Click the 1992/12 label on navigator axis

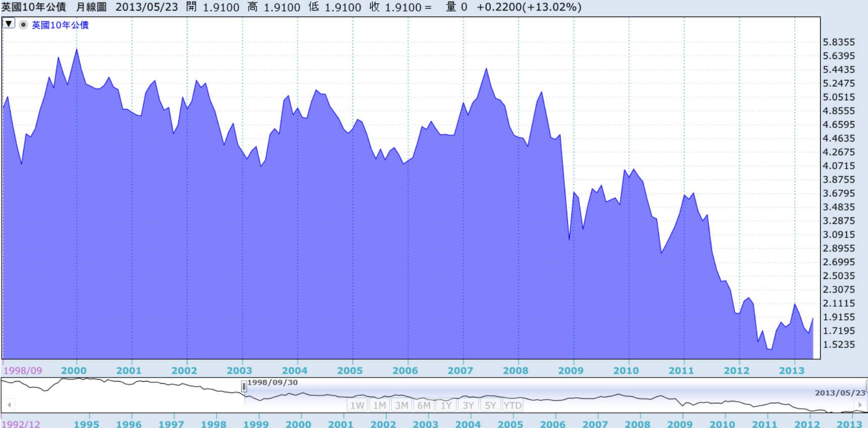[21, 424]
